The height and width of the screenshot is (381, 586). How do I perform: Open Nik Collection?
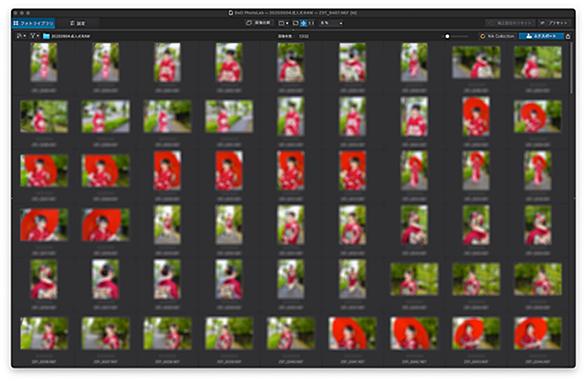497,36
